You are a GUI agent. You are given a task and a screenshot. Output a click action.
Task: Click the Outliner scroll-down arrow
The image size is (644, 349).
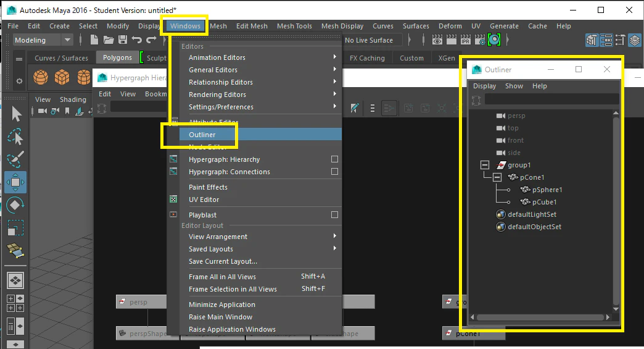point(616,309)
